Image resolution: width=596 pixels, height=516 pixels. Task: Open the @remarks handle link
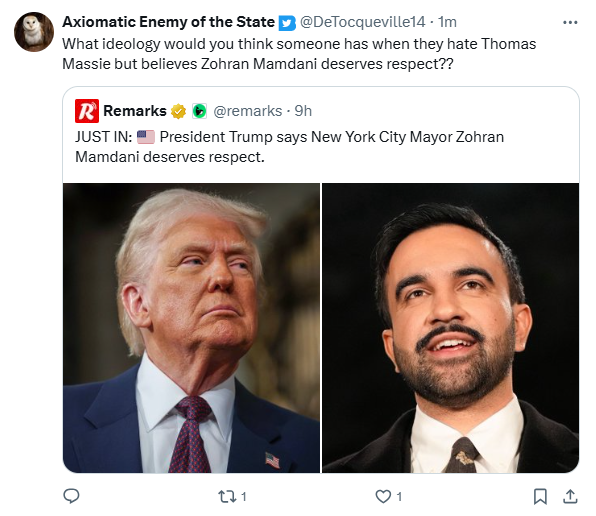point(247,111)
